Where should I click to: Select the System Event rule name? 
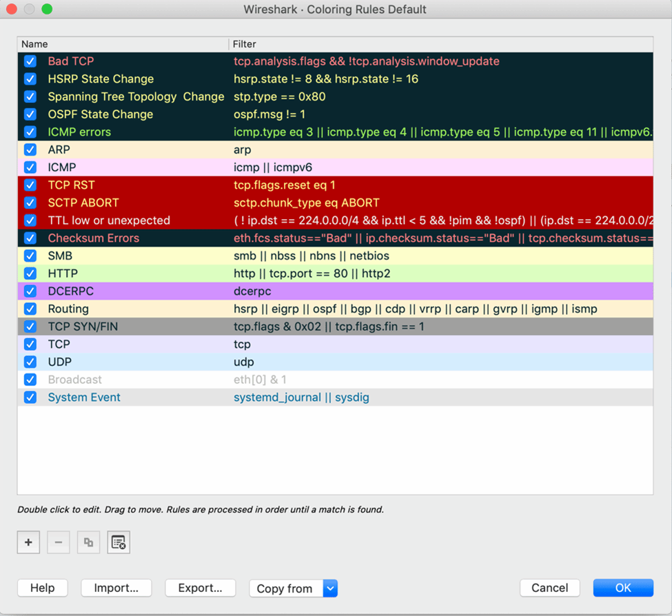84,398
